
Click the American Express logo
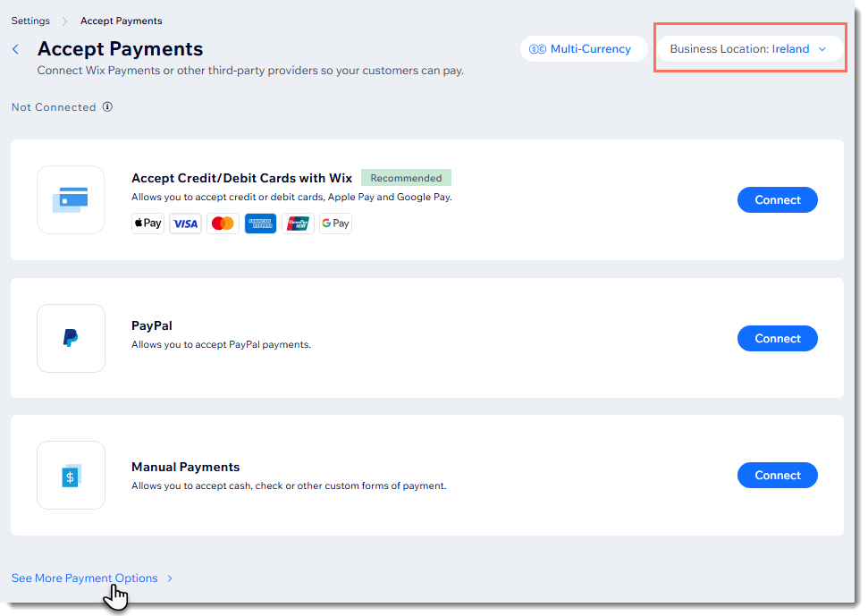(x=260, y=224)
